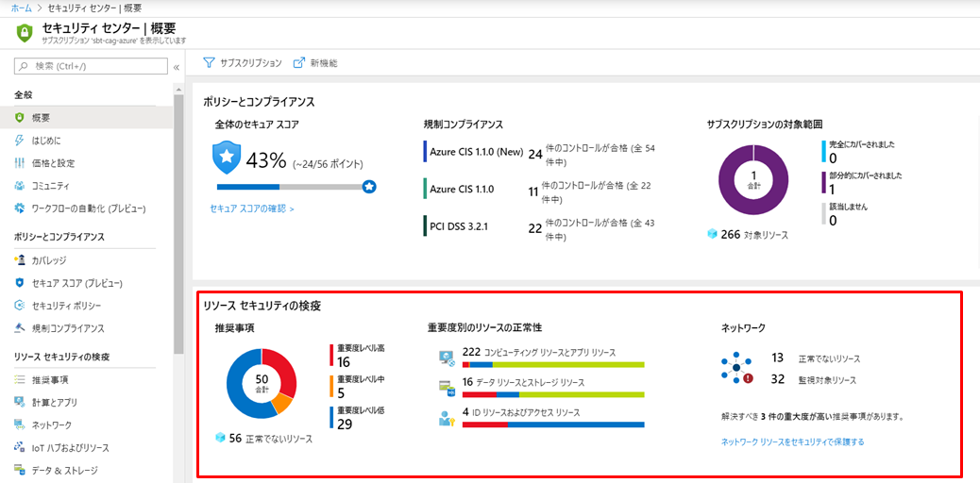Click the ID リソースおよびアクセス user key icon

447,418
